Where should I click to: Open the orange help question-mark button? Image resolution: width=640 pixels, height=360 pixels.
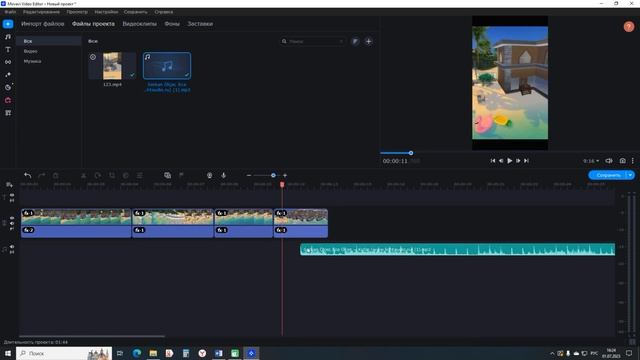click(x=629, y=27)
